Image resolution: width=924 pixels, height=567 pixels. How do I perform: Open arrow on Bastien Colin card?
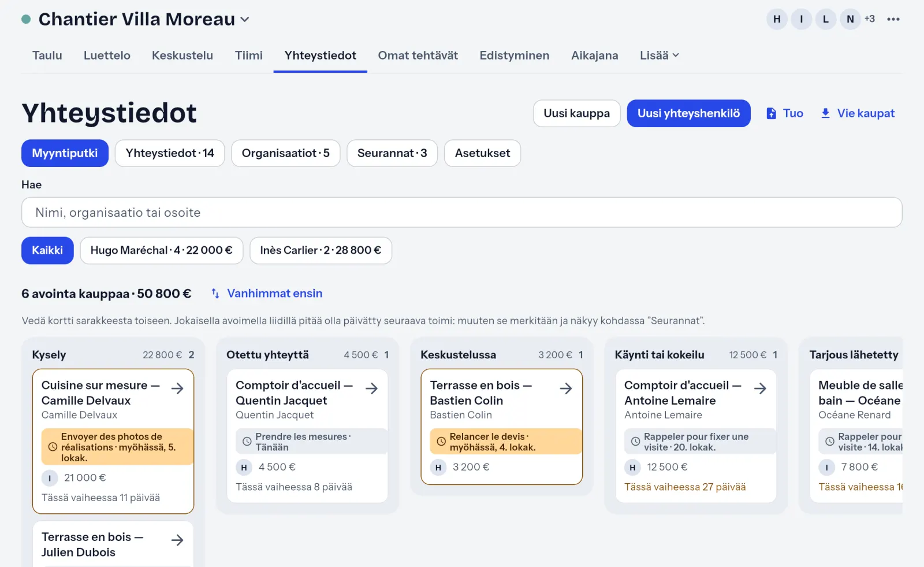coord(566,388)
